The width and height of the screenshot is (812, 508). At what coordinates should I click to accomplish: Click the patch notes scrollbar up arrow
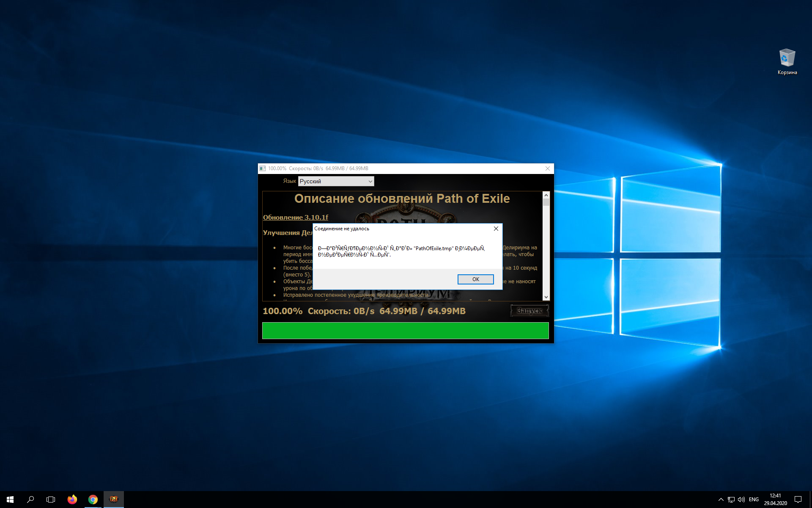546,195
